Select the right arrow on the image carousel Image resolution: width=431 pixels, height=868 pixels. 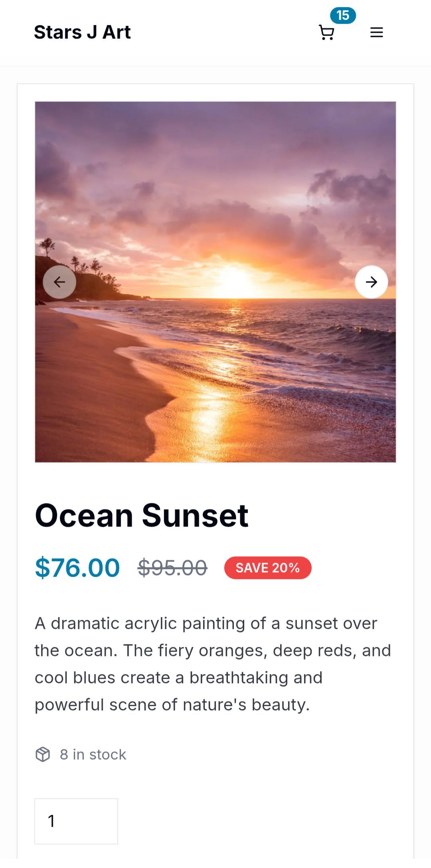coord(371,281)
